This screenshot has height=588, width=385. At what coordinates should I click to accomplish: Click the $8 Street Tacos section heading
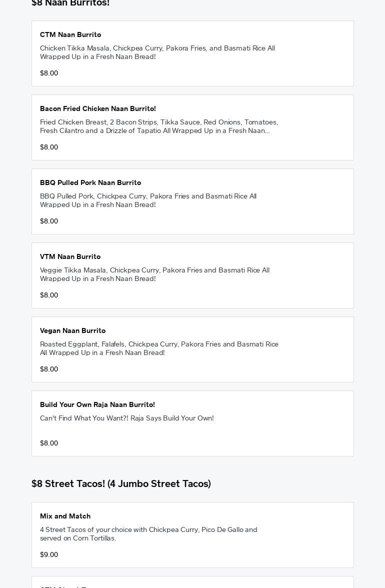tap(121, 483)
